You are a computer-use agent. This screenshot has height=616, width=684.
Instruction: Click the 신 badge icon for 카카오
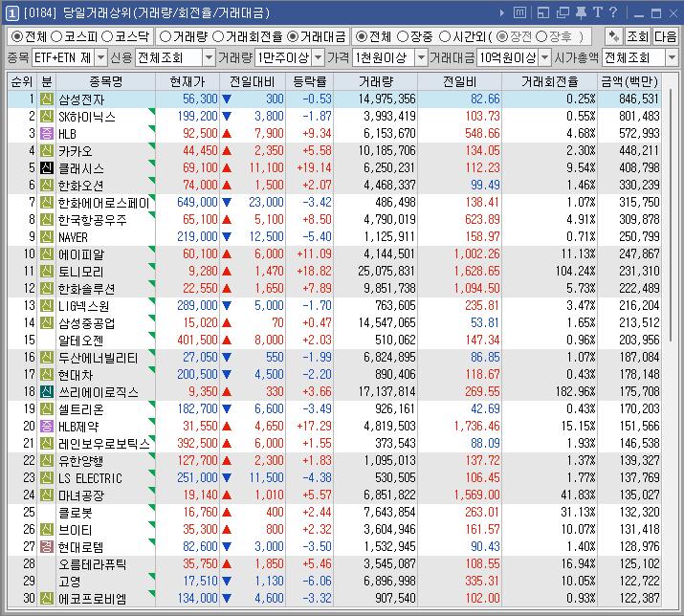pyautogui.click(x=47, y=151)
